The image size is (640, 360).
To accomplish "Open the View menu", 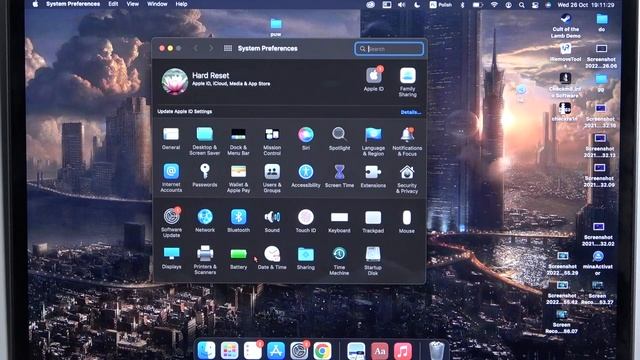I will coord(132,4).
